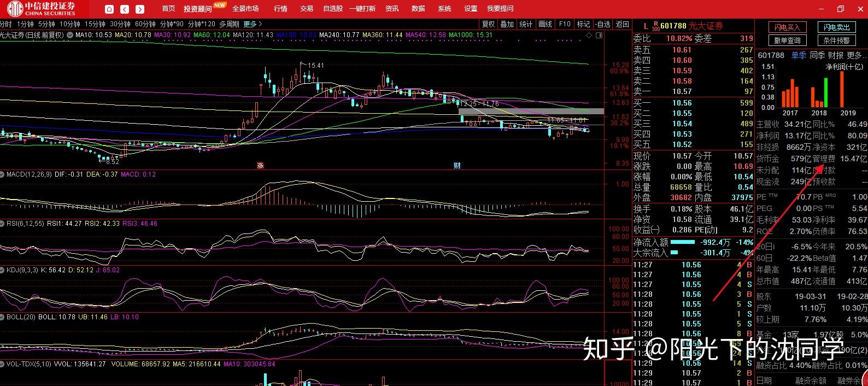This screenshot has width=868, height=386.
Task: Click the China Securities logo
Action: [42, 8]
